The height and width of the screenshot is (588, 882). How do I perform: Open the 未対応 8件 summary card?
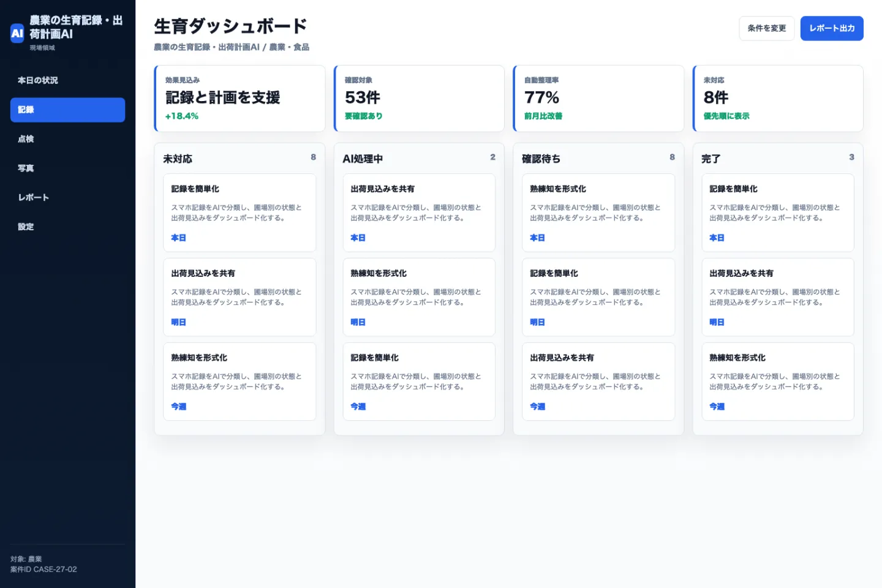point(778,98)
